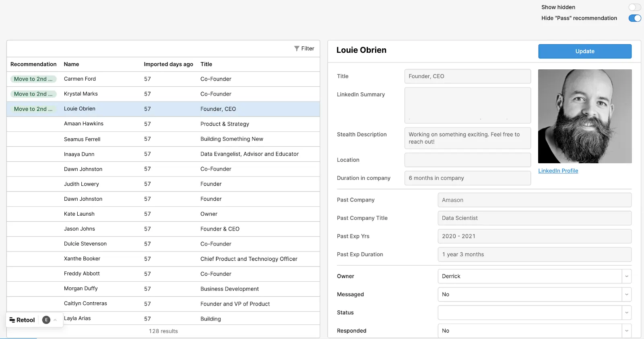Viewport: 644px width, 339px height.
Task: Sort by Recommendation column header
Action: click(33, 64)
